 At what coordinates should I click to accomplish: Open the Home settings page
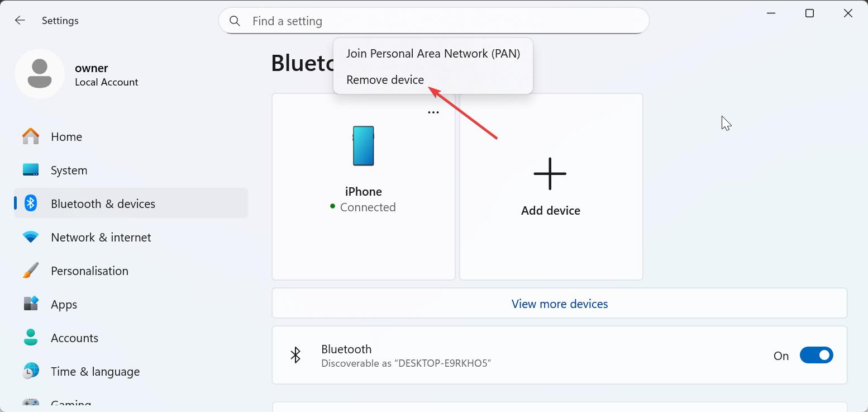[x=66, y=137]
